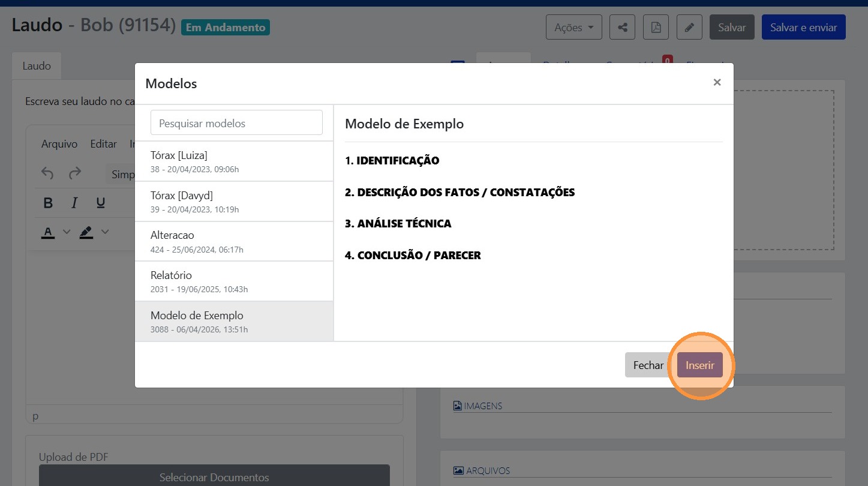This screenshot has width=868, height=486.
Task: Click the ARQUIVOS panel icon
Action: tap(458, 470)
